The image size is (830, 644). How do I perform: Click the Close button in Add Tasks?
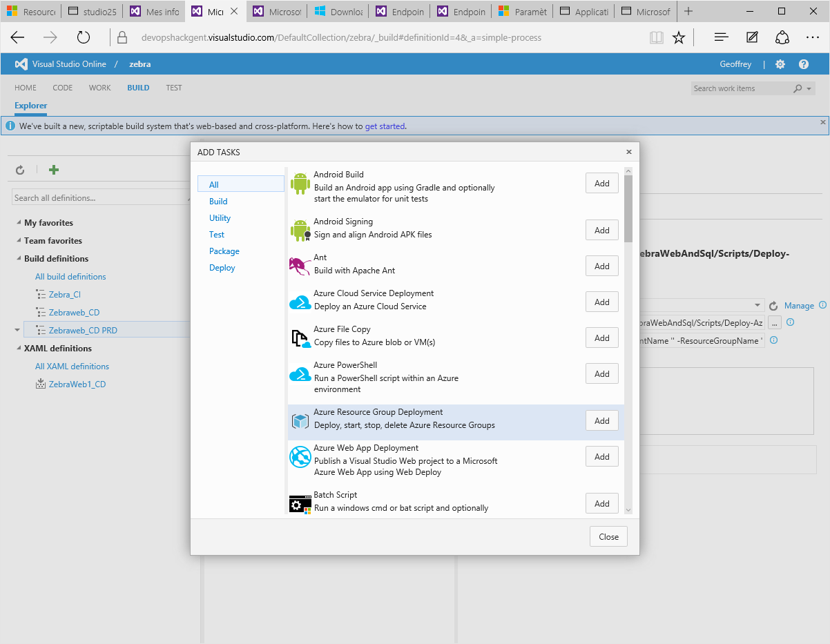609,536
